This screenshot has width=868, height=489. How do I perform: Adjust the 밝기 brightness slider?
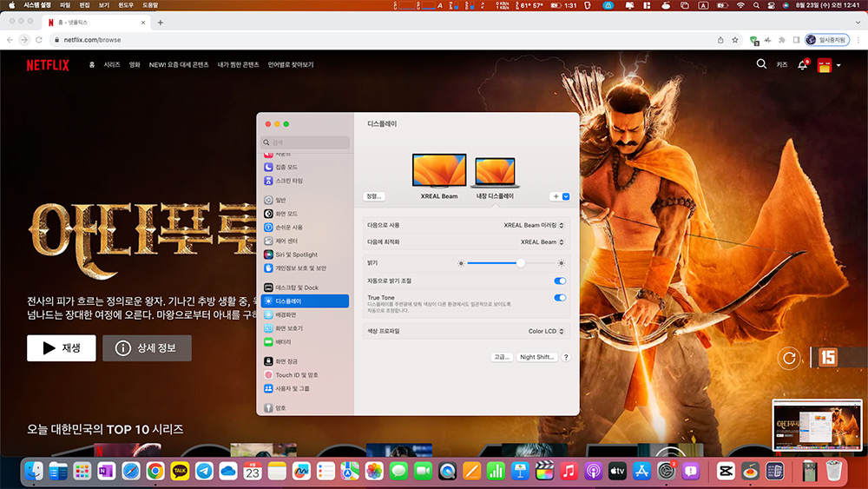pos(511,263)
